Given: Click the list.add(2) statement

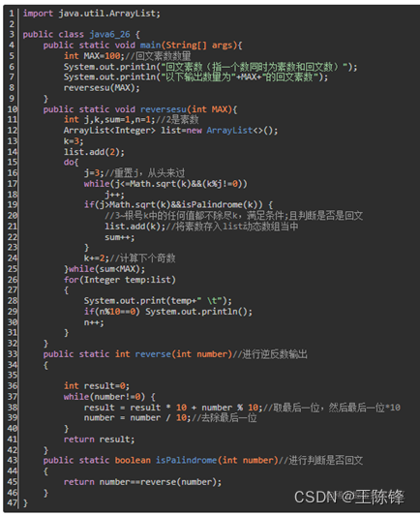Looking at the screenshot, I should coord(94,152).
